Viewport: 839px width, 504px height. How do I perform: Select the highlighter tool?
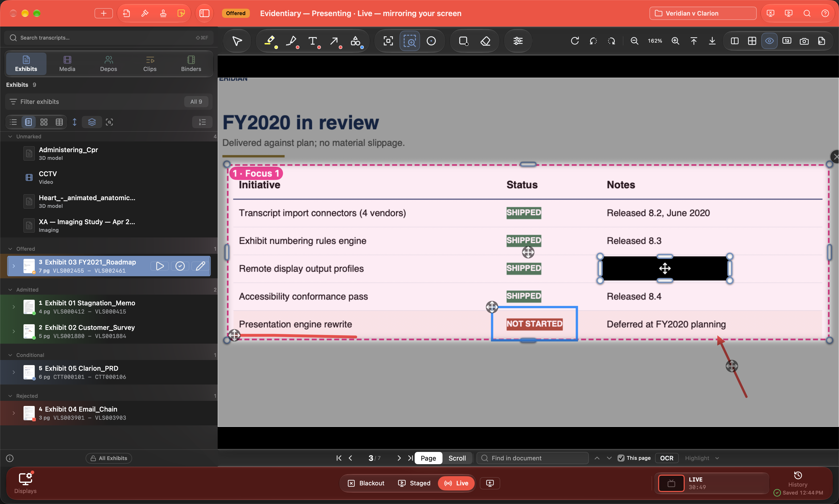pos(270,41)
